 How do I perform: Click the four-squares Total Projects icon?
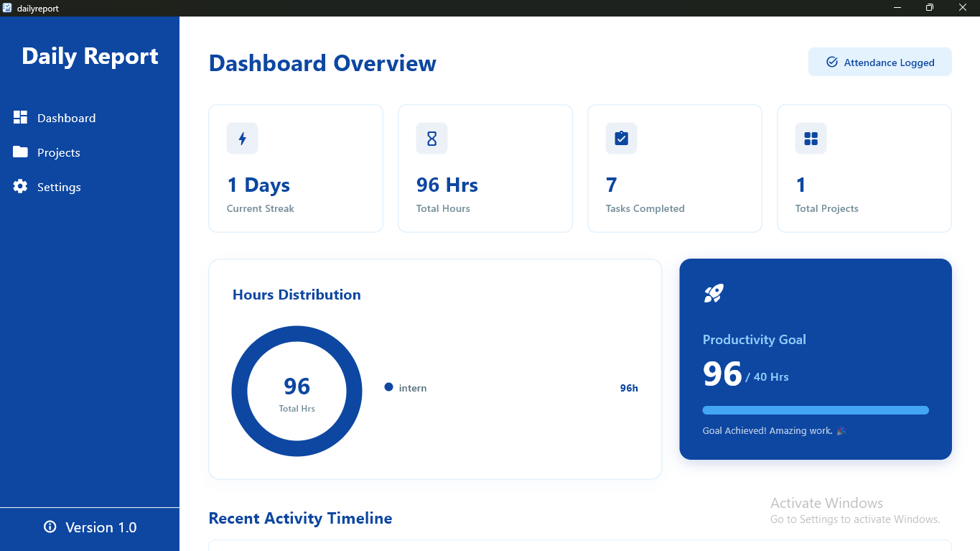tap(811, 139)
